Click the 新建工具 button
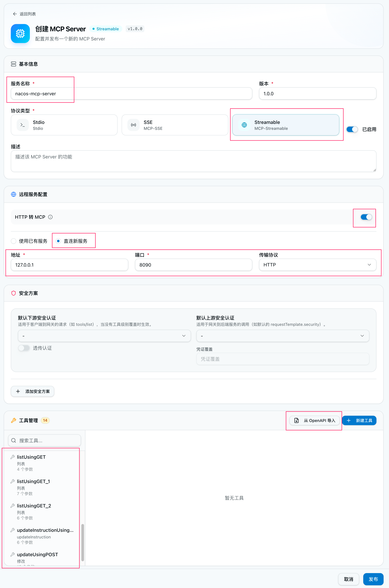The width and height of the screenshot is (389, 588). click(x=359, y=420)
